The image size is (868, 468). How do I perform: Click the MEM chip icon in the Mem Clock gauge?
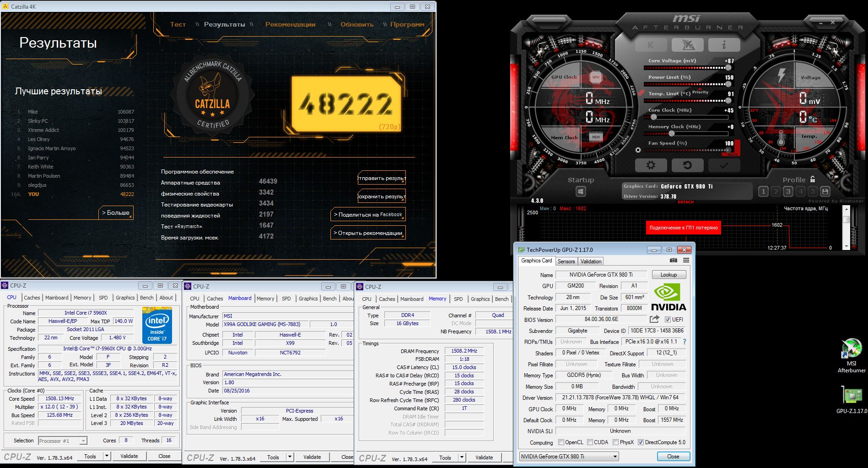click(596, 136)
